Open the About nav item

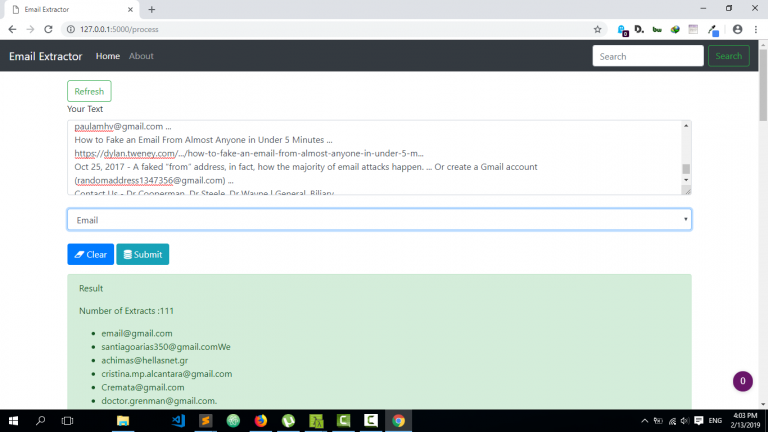coord(141,56)
